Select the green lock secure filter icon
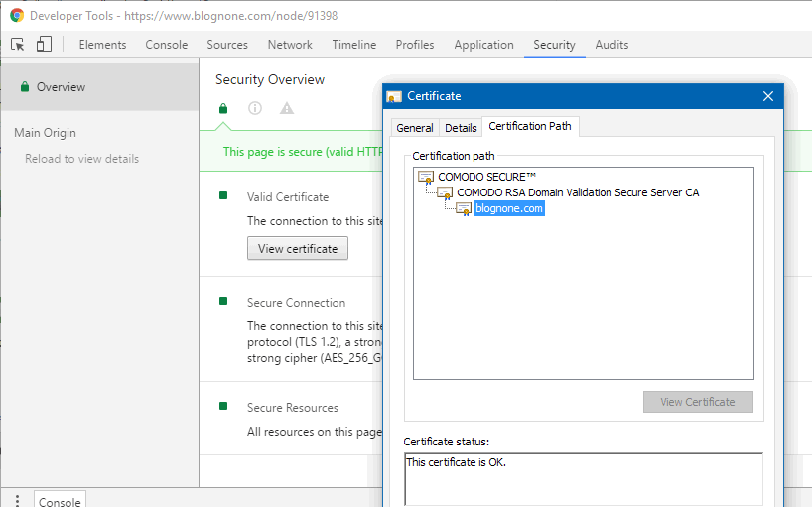The image size is (812, 507). click(223, 108)
